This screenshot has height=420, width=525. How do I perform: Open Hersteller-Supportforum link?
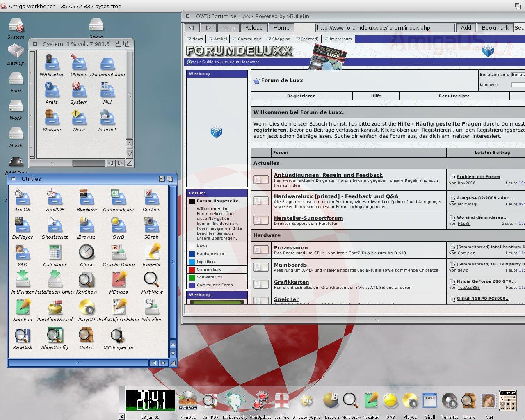(x=308, y=218)
